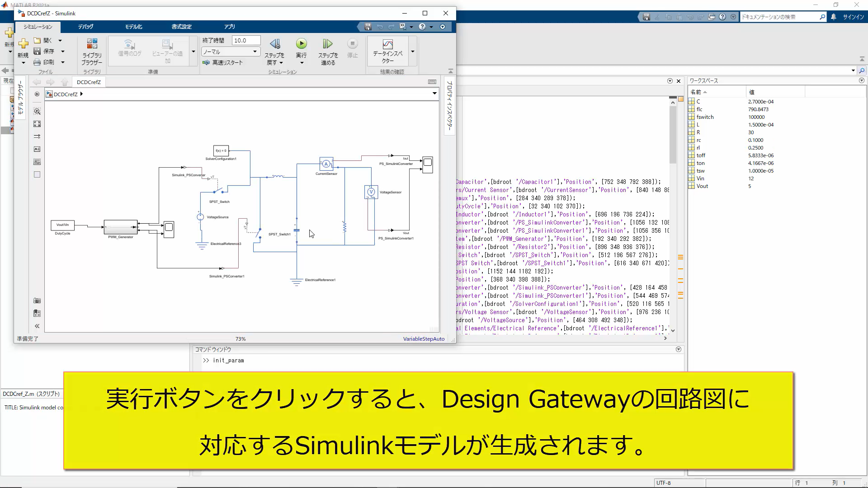The height and width of the screenshot is (488, 868).
Task: Toggle the keyboard shortcut bar icon
Action: pos(432,82)
